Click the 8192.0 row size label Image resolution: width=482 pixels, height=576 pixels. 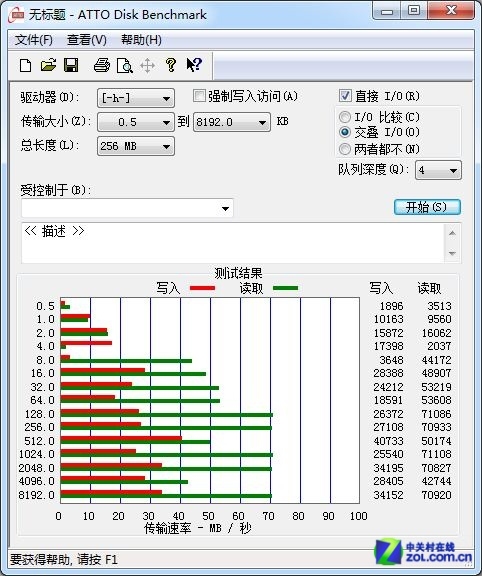click(36, 495)
